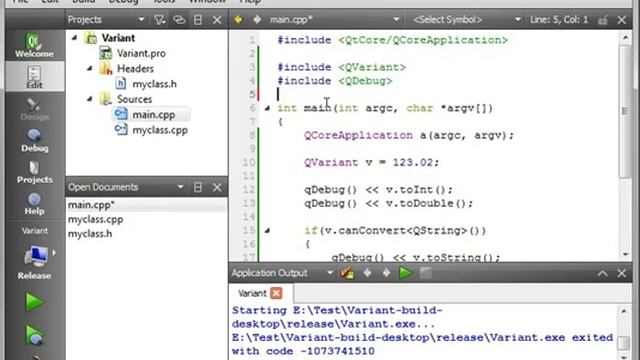Close the Open Documents panel
Screen dimensions: 640x360
pyautogui.click(x=217, y=187)
